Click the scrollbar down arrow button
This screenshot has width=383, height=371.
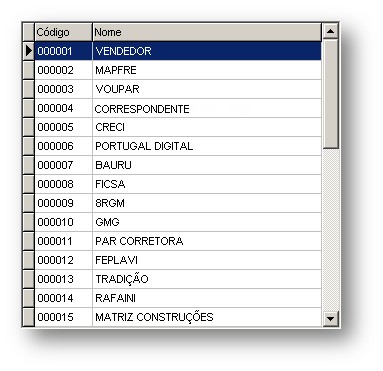(330, 318)
